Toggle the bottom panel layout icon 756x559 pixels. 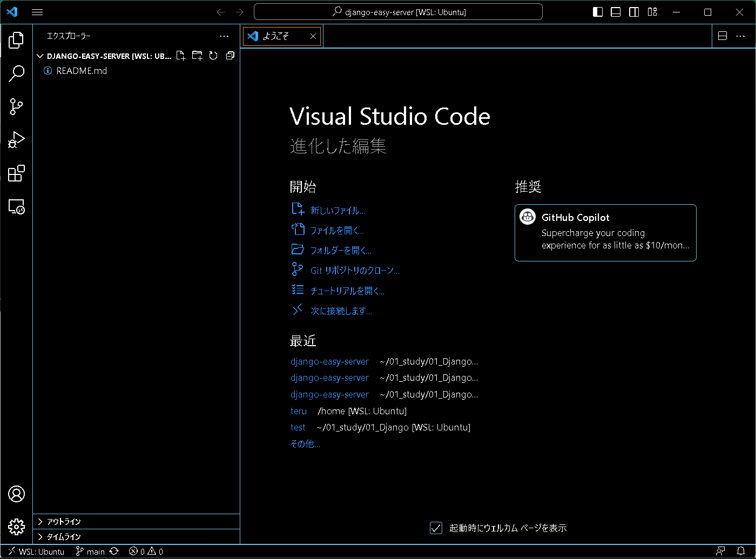coord(616,12)
